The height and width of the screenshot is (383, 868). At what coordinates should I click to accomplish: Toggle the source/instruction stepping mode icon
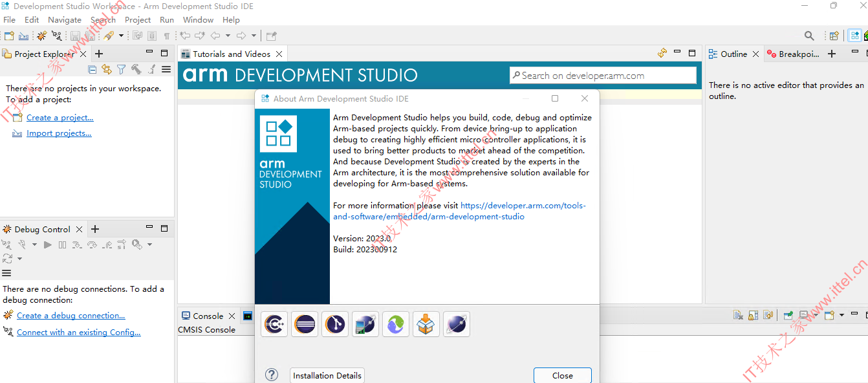point(122,245)
